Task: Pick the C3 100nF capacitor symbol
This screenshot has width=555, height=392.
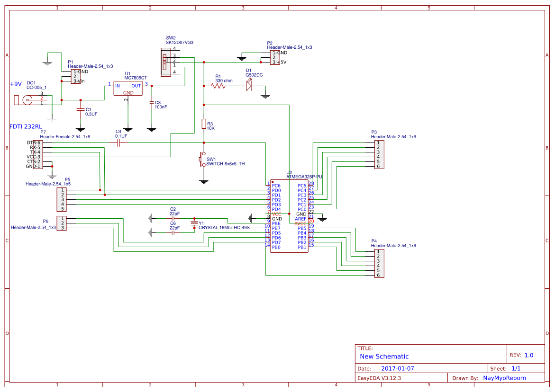Action: pos(152,103)
